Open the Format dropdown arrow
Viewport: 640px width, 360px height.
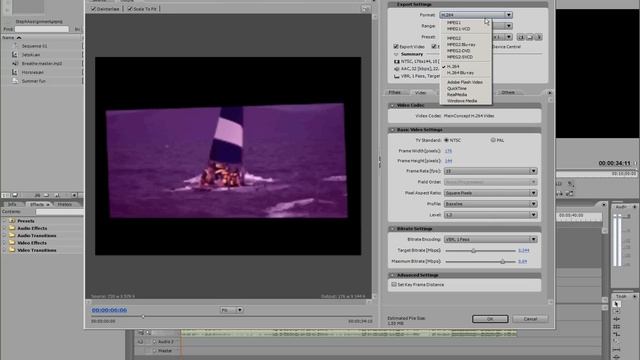coord(509,15)
